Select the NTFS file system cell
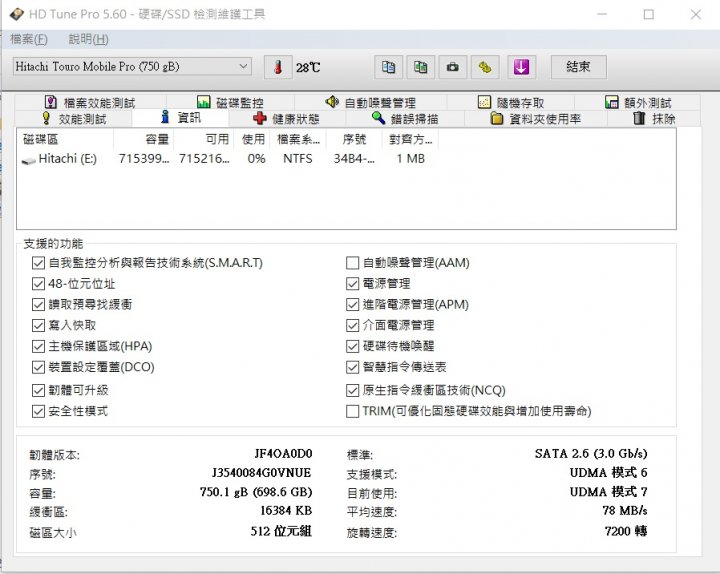The width and height of the screenshot is (720, 574). tap(298, 159)
